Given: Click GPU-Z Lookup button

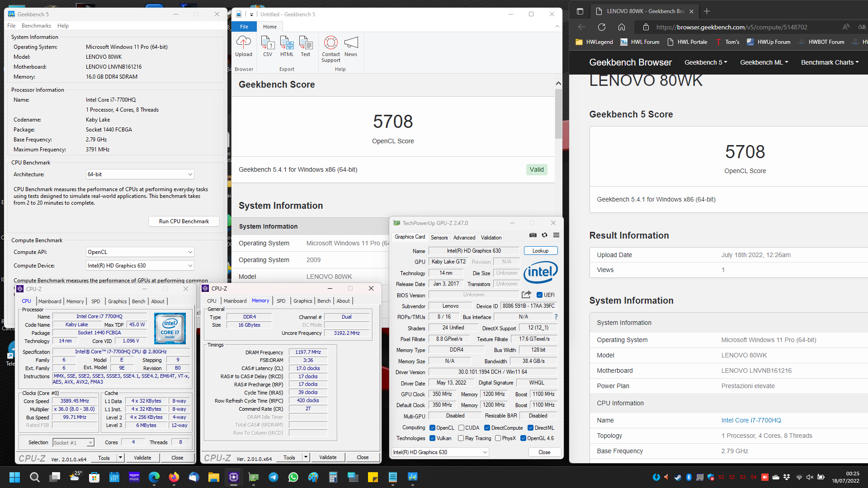Looking at the screenshot, I should coord(541,251).
